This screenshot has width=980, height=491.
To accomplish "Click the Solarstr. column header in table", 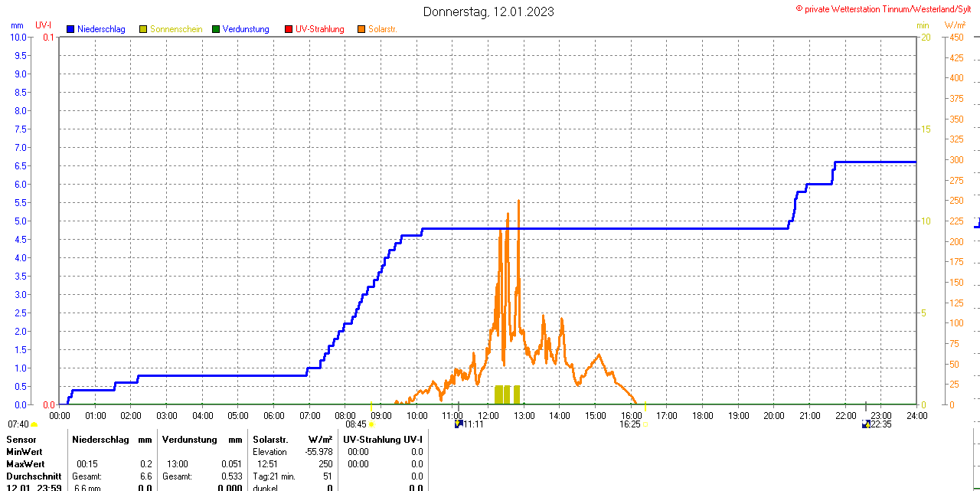I will click(x=269, y=440).
